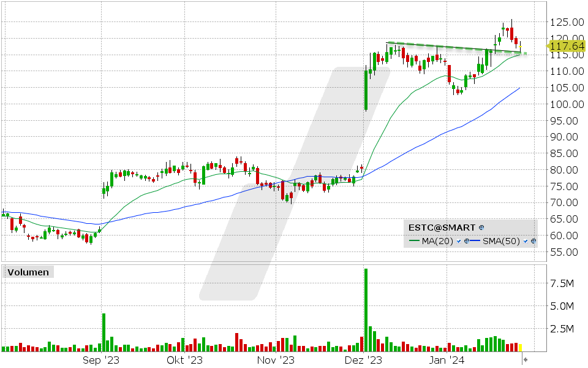Click the small arrow at time axis end
588x368 pixels.
coord(525,359)
